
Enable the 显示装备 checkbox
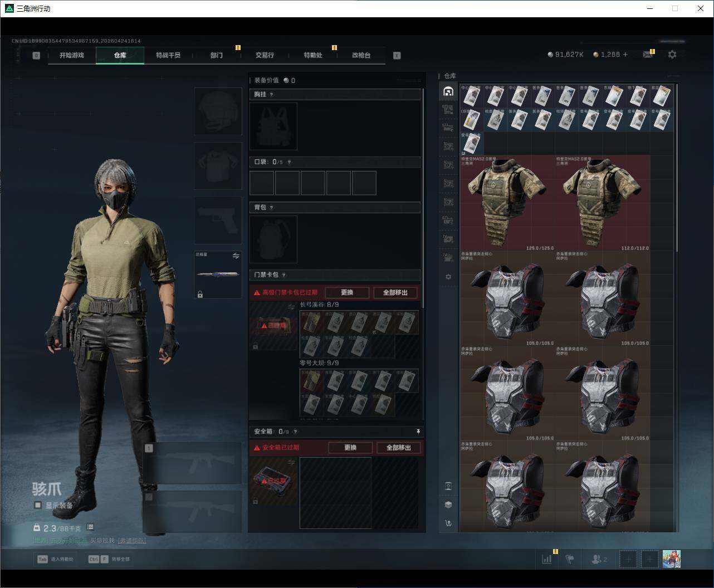pos(38,505)
